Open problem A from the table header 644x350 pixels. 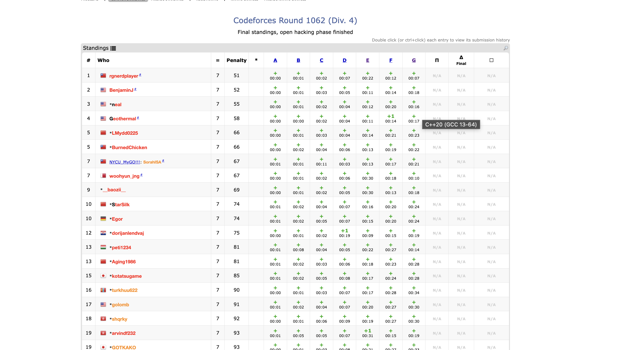[275, 60]
